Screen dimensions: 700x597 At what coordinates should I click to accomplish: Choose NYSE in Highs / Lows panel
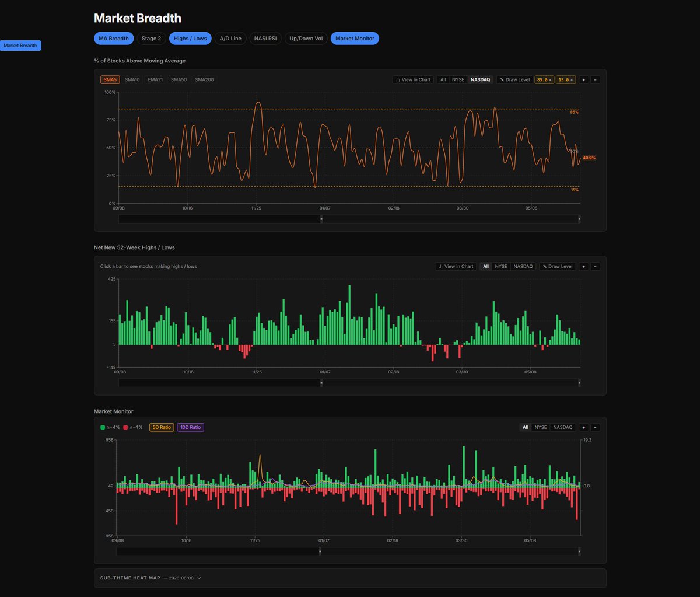[x=501, y=266]
